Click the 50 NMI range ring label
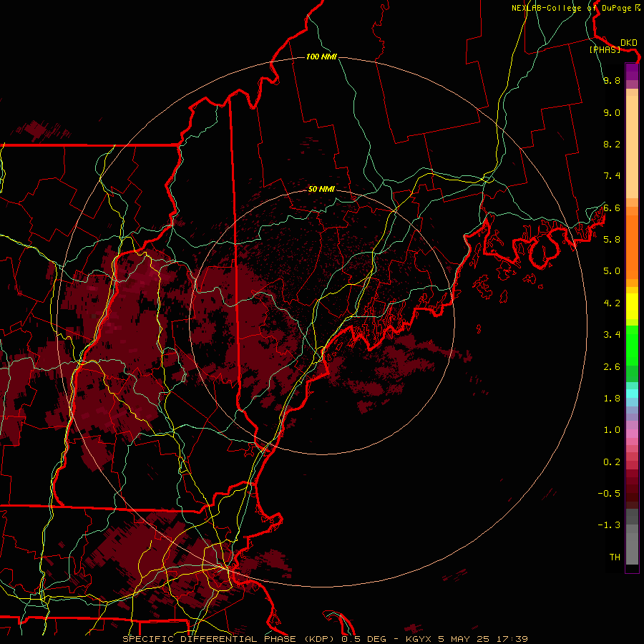The width and height of the screenshot is (644, 644). (321, 189)
